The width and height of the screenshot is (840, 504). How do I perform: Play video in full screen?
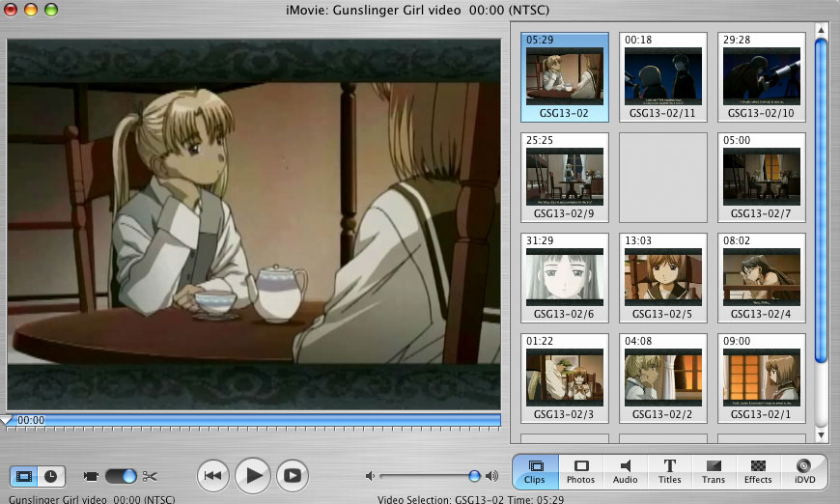click(292, 475)
